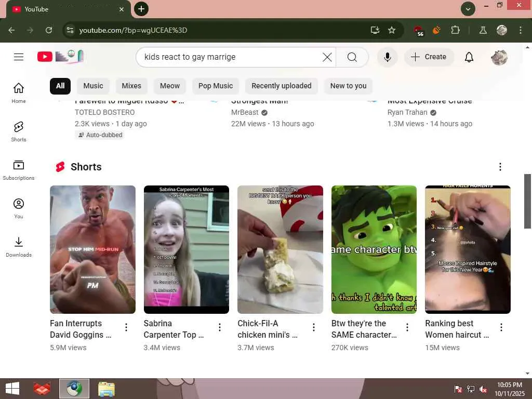Open the women haircut short thumbnail
The width and height of the screenshot is (532, 399).
click(468, 249)
